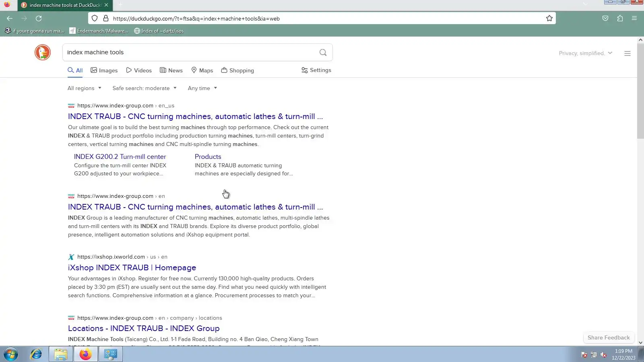Bookmark this page with the star icon
Image resolution: width=644 pixels, height=362 pixels.
coord(549,19)
